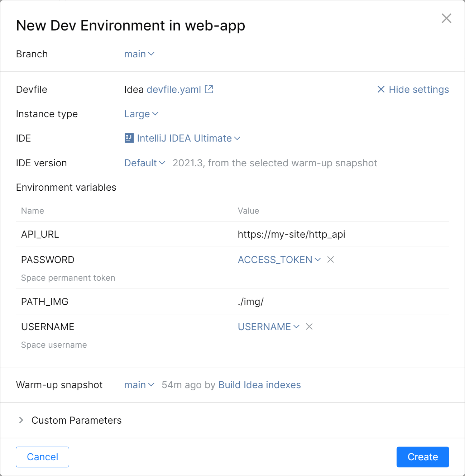Click the PATH_IMG value ./img/
465x476 pixels.
tap(251, 301)
